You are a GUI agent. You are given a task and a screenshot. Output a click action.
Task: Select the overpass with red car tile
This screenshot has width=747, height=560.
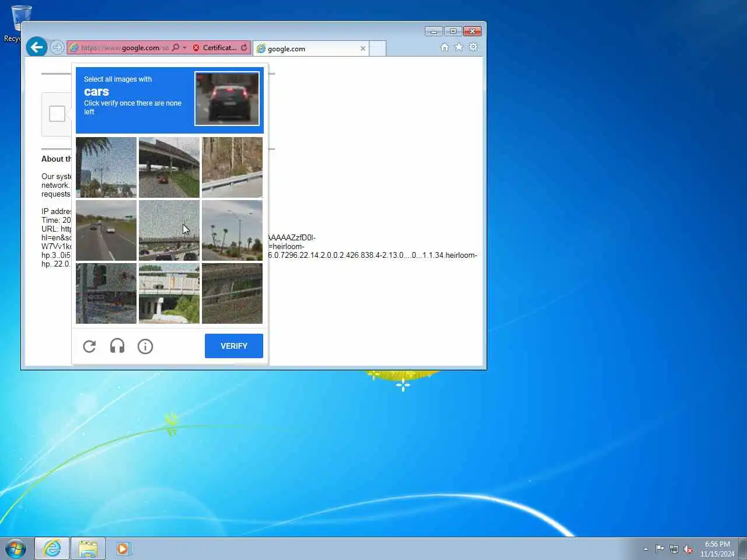(x=169, y=167)
